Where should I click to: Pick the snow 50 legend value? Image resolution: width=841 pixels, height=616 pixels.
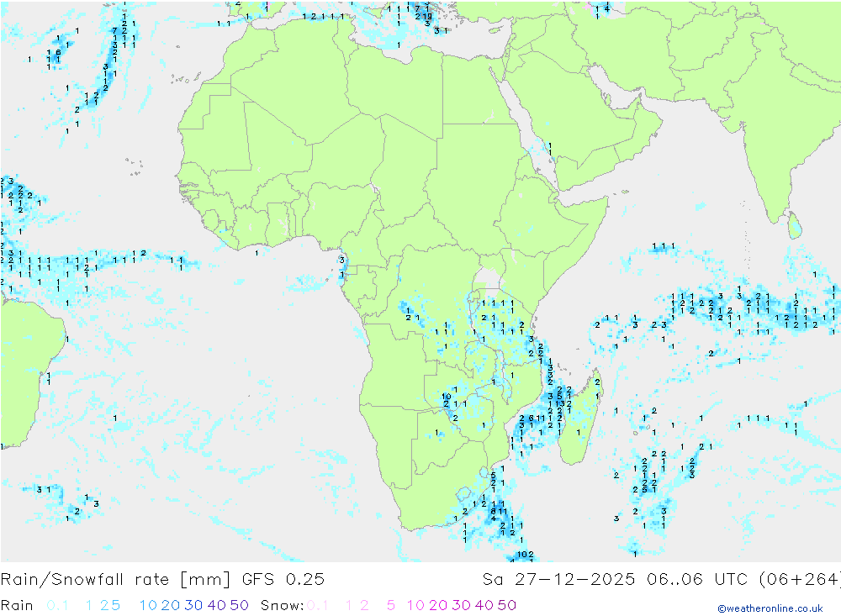[507, 605]
